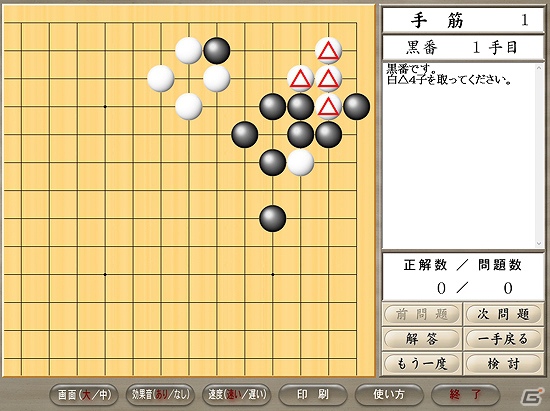Click 一手戻る to undo one move
Image resolution: width=550 pixels, height=411 pixels.
(x=503, y=339)
